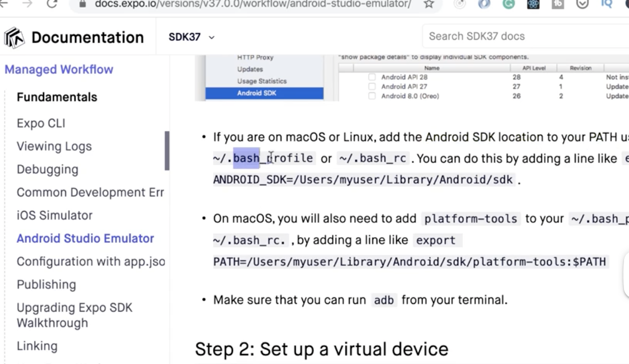
Task: Click the adb code snippet
Action: click(383, 300)
